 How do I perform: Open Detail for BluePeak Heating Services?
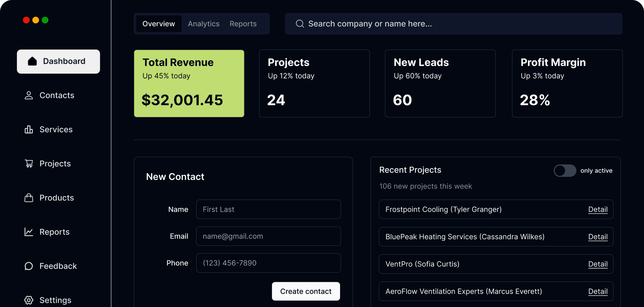(598, 237)
